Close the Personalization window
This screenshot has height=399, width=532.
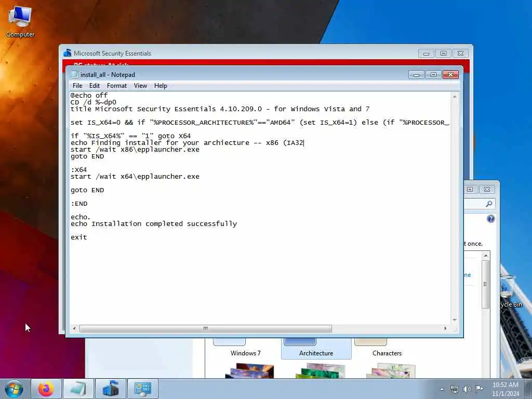point(487,189)
